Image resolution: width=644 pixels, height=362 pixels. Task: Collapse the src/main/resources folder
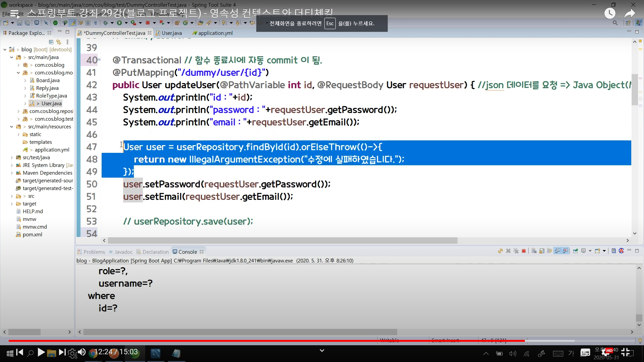[12, 127]
